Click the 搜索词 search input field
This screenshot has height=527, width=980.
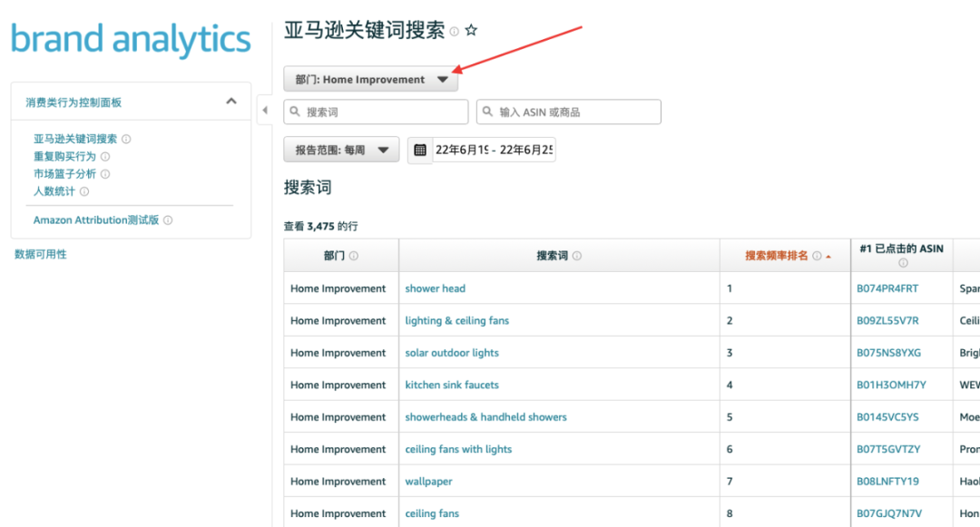coord(376,112)
